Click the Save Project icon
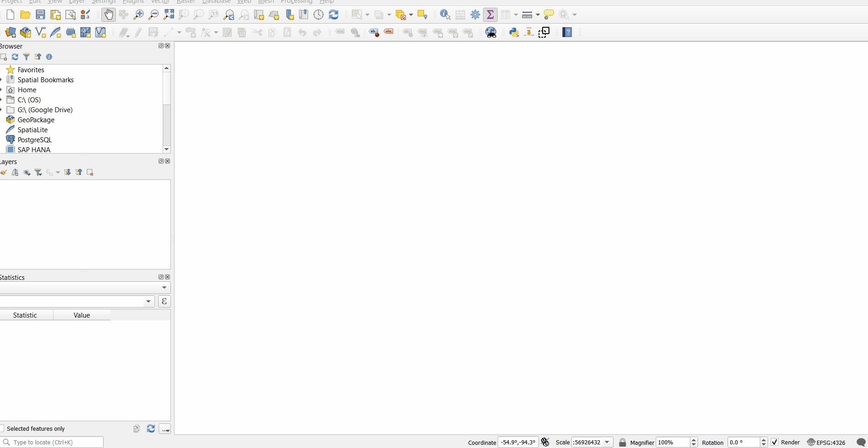This screenshot has height=448, width=868. pyautogui.click(x=40, y=15)
